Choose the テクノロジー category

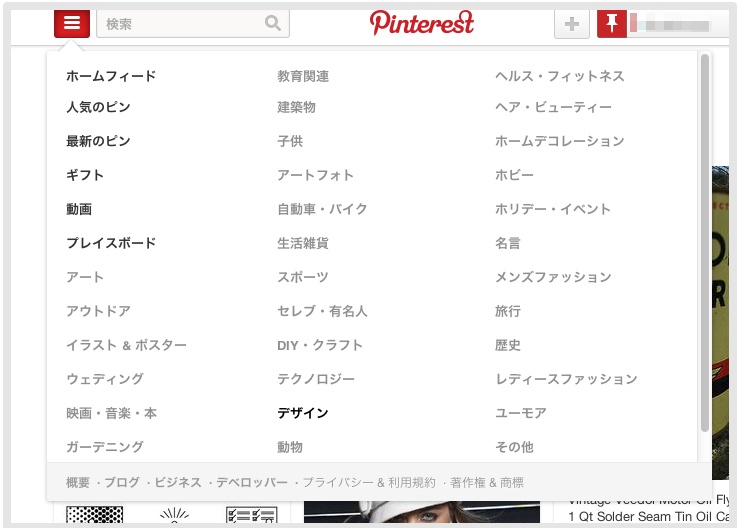(316, 379)
